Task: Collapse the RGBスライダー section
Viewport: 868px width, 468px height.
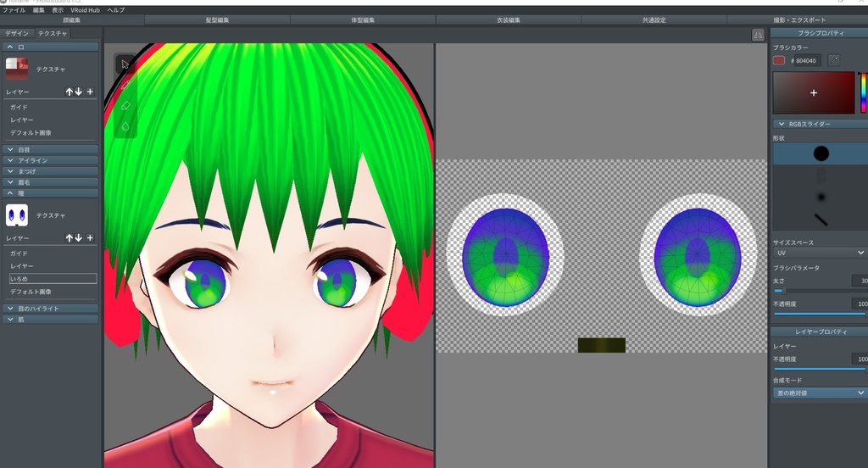Action: click(821, 124)
